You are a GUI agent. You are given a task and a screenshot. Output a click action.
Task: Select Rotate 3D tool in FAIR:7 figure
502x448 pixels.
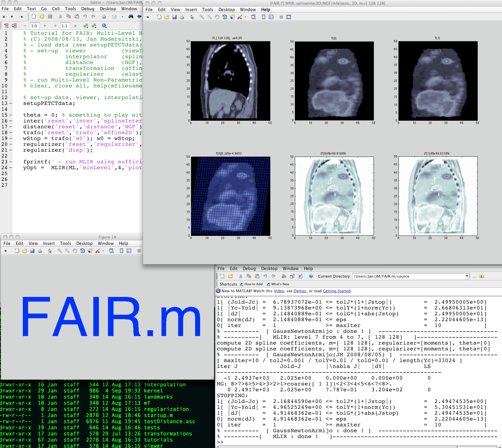(x=225, y=17)
